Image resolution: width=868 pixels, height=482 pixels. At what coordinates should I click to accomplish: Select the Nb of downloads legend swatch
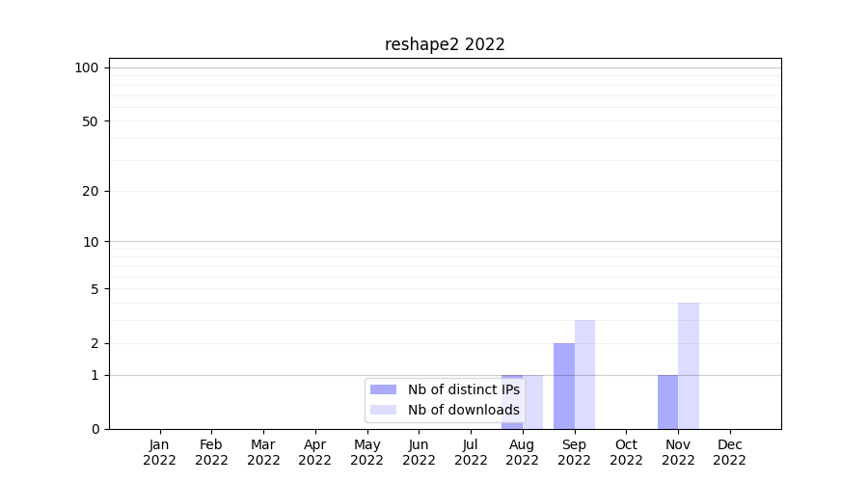(383, 410)
